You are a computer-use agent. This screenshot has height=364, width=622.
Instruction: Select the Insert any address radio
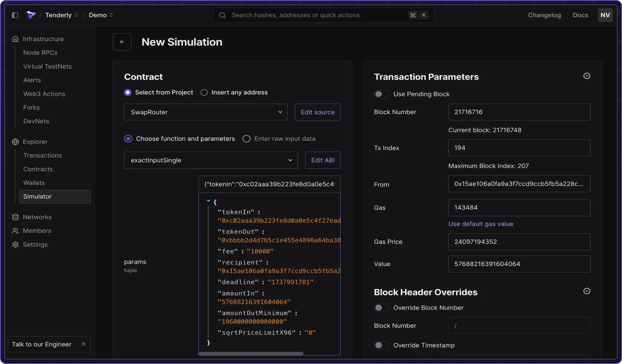(x=204, y=93)
